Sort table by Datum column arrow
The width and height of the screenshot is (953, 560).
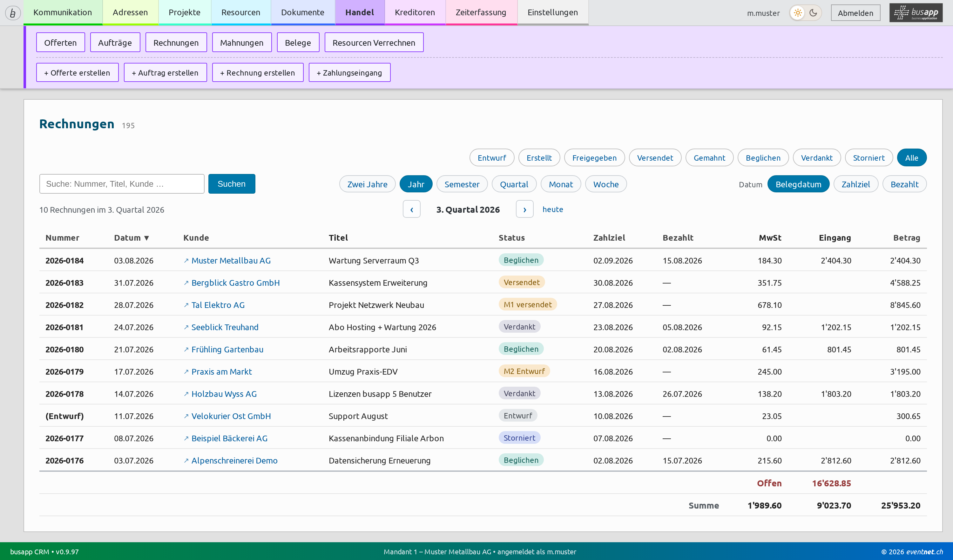point(146,238)
